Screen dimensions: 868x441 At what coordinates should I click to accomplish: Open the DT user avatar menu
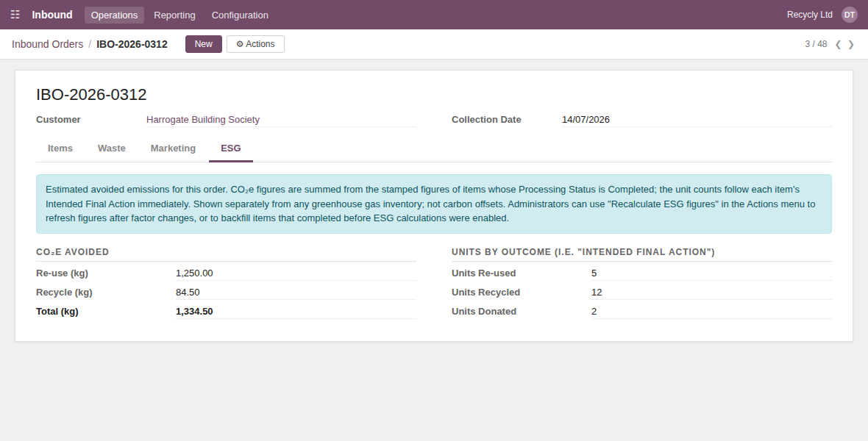[849, 15]
